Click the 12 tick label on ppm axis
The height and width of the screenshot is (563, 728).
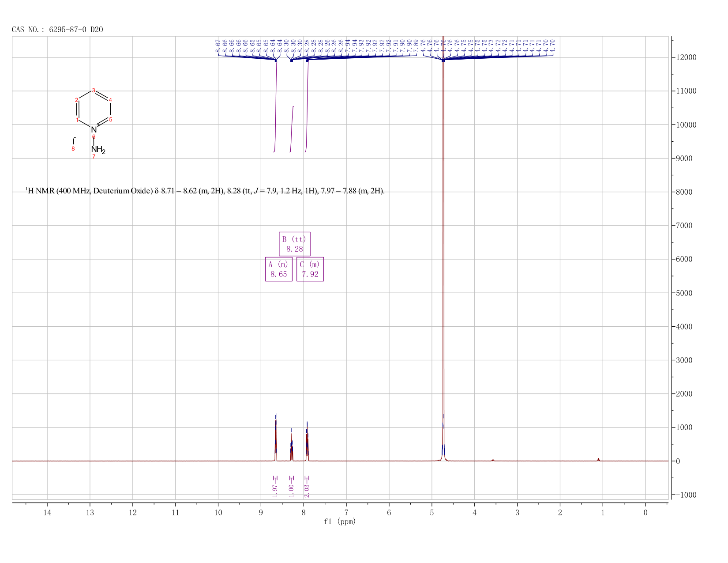coord(132,512)
